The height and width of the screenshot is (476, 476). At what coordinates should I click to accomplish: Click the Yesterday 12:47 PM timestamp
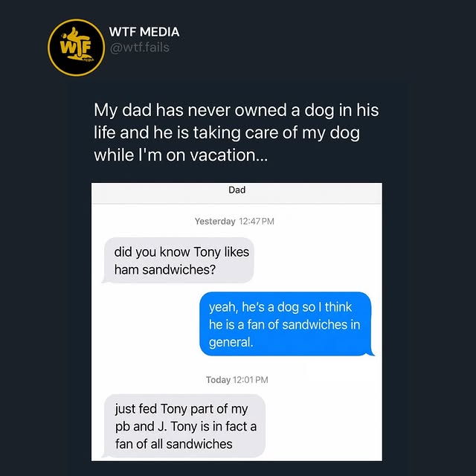click(x=234, y=222)
